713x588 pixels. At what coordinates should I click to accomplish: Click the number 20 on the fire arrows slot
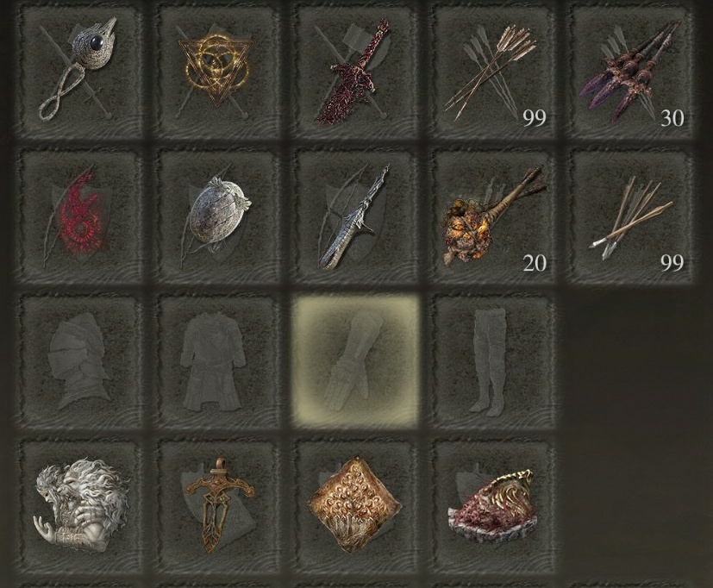tap(535, 263)
